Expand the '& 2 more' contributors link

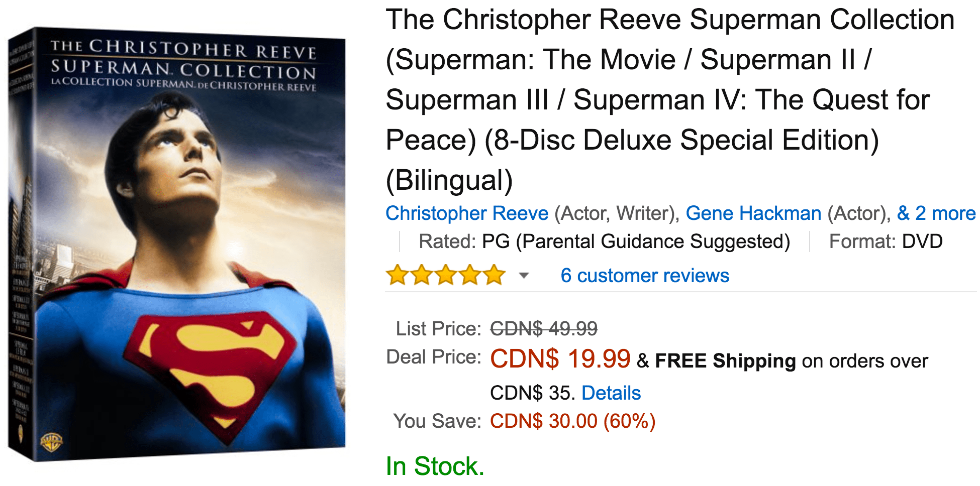936,213
